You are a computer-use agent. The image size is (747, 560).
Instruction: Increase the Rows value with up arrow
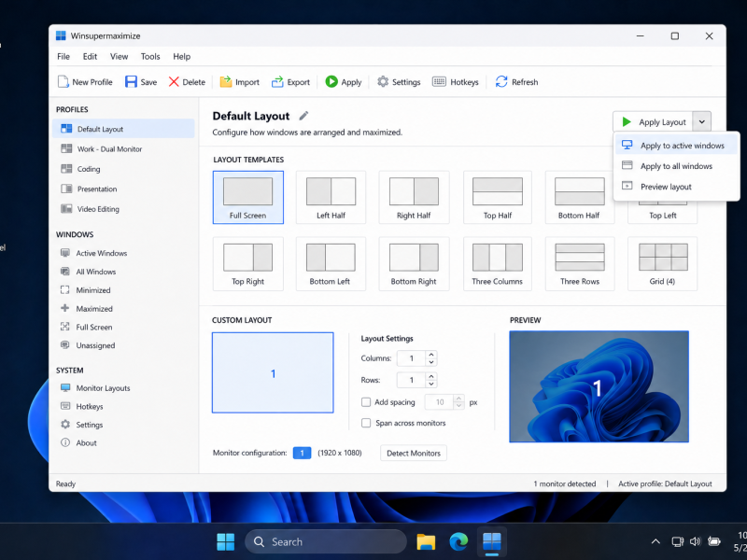pos(431,376)
